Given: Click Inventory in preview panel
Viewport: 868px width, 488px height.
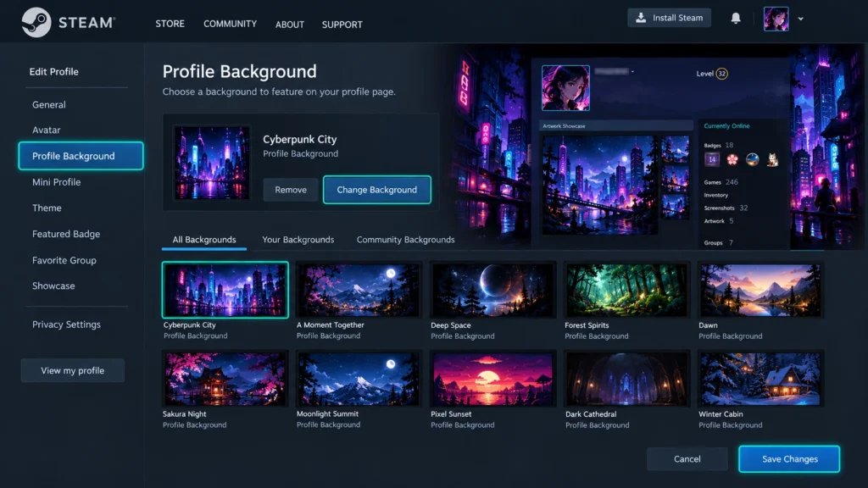Looking at the screenshot, I should point(715,196).
